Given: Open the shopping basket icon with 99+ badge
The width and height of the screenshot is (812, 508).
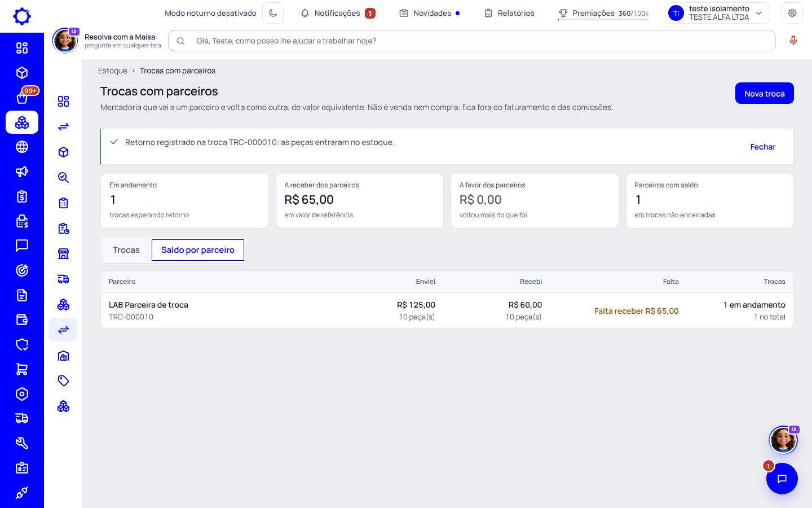Looking at the screenshot, I should (x=22, y=98).
